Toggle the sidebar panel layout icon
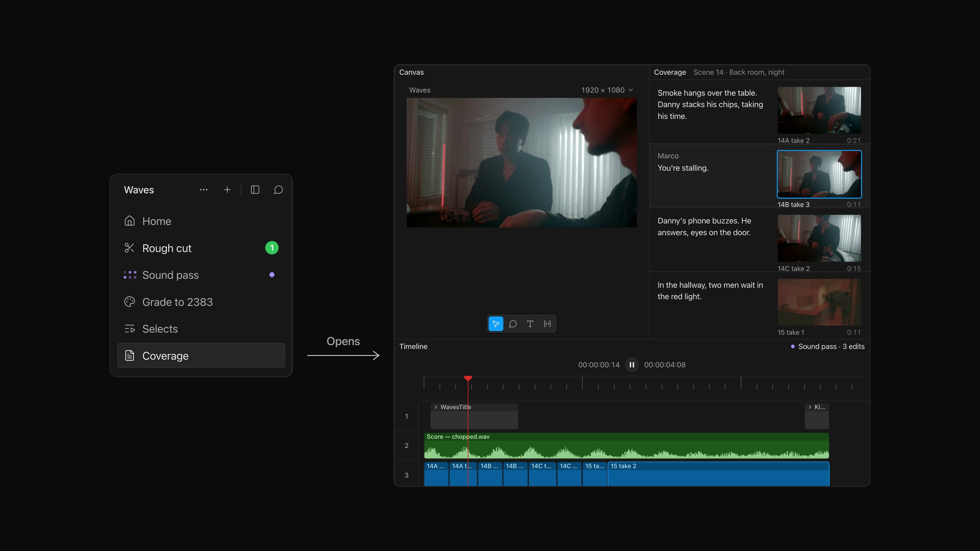 (255, 190)
